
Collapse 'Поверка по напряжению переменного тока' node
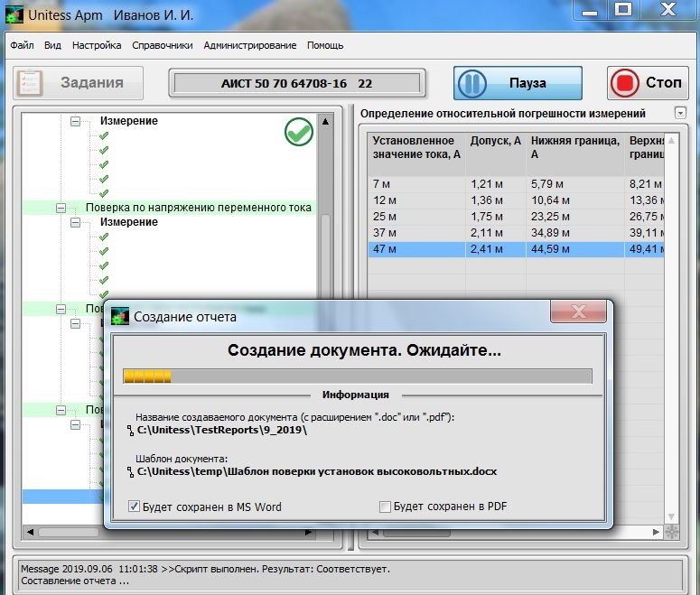[61, 208]
